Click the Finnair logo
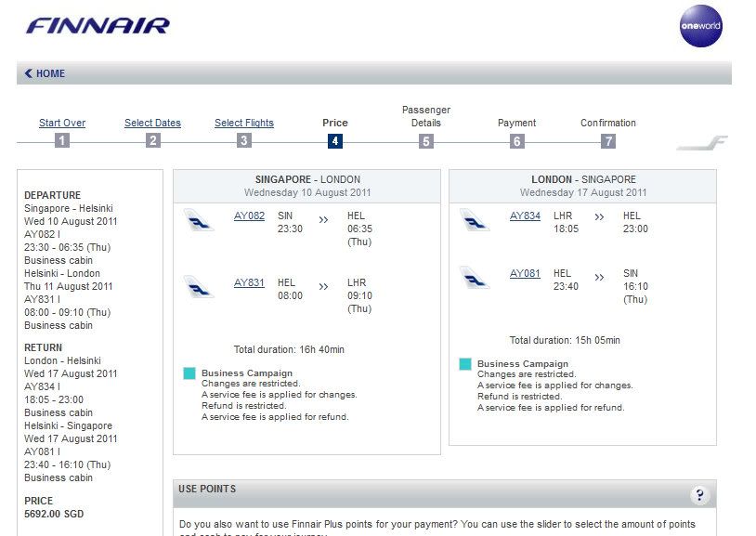 pos(98,26)
